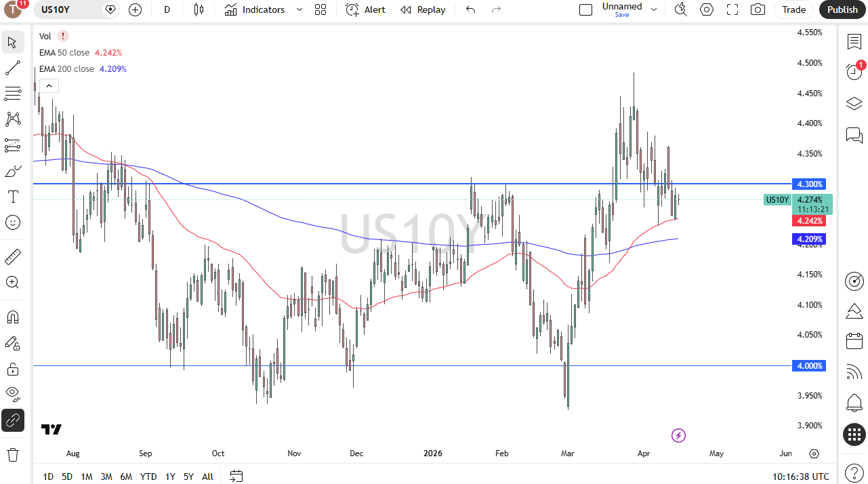Switch to the 5D time range

pos(67,477)
